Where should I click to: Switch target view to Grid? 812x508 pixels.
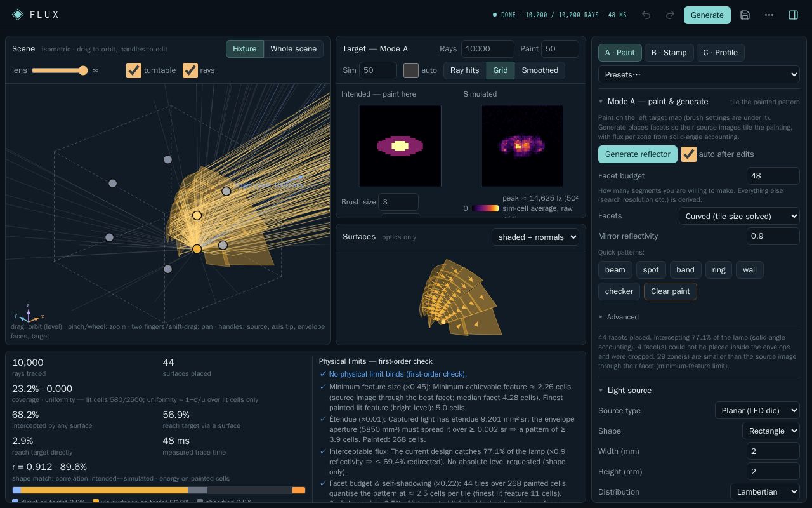pyautogui.click(x=501, y=70)
